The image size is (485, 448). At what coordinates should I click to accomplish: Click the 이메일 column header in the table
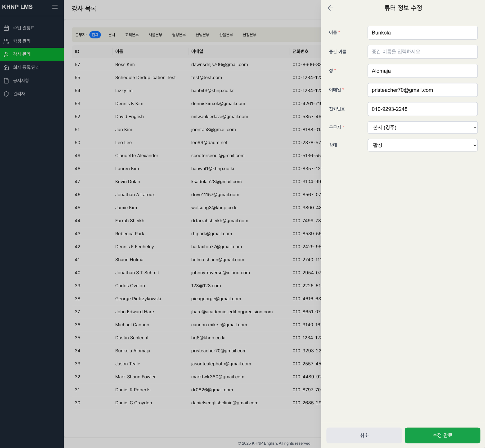point(197,51)
